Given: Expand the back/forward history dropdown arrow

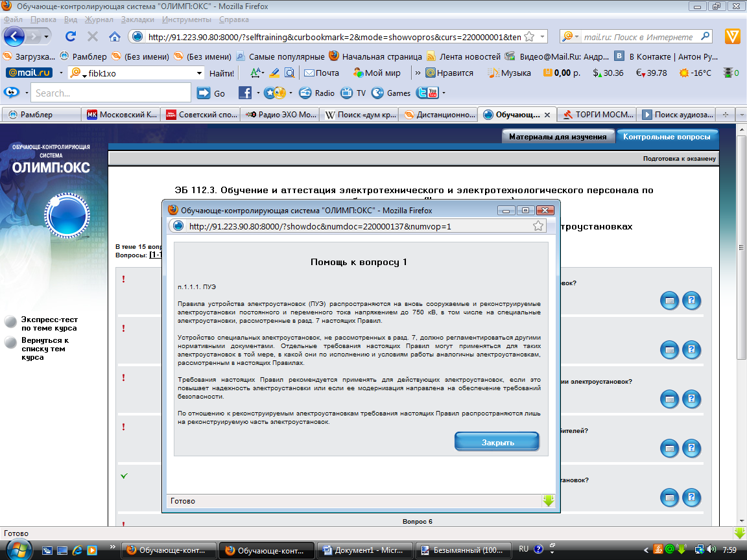Looking at the screenshot, I should [x=46, y=37].
